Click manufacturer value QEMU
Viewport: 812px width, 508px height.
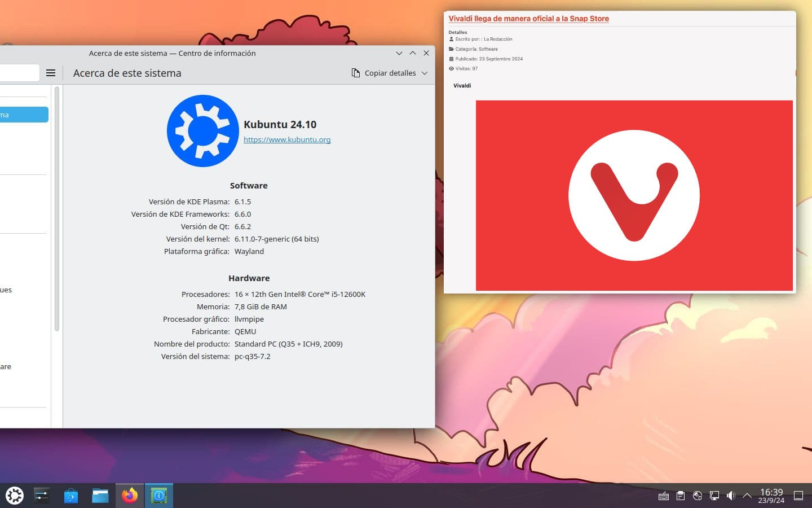pyautogui.click(x=245, y=331)
